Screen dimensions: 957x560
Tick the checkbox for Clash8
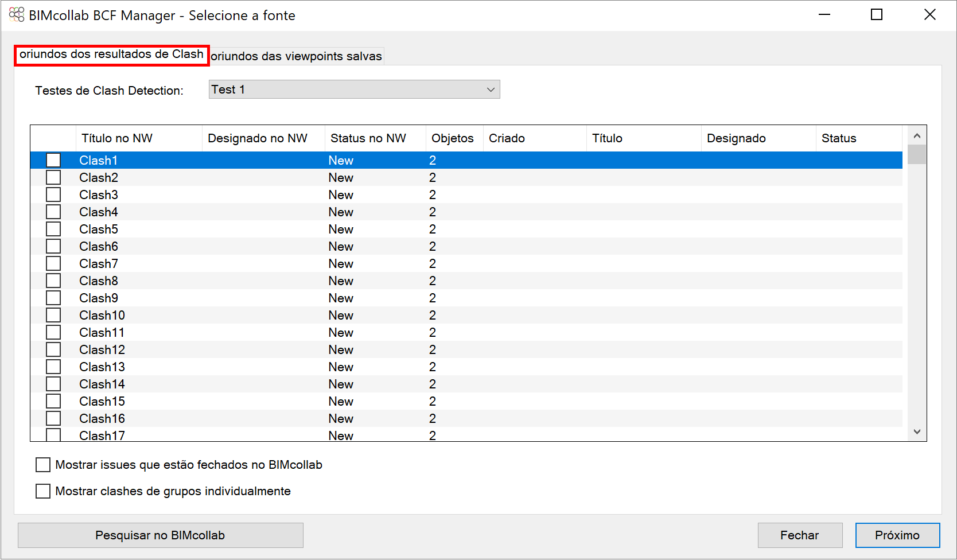coord(53,281)
